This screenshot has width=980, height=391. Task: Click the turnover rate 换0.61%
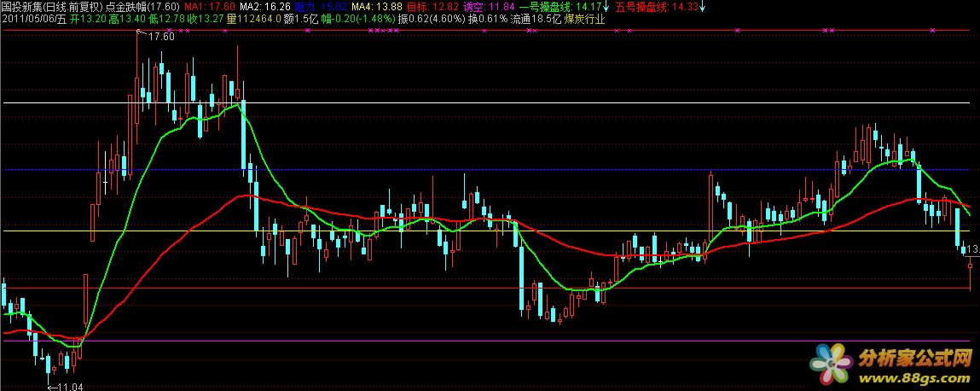click(x=488, y=20)
